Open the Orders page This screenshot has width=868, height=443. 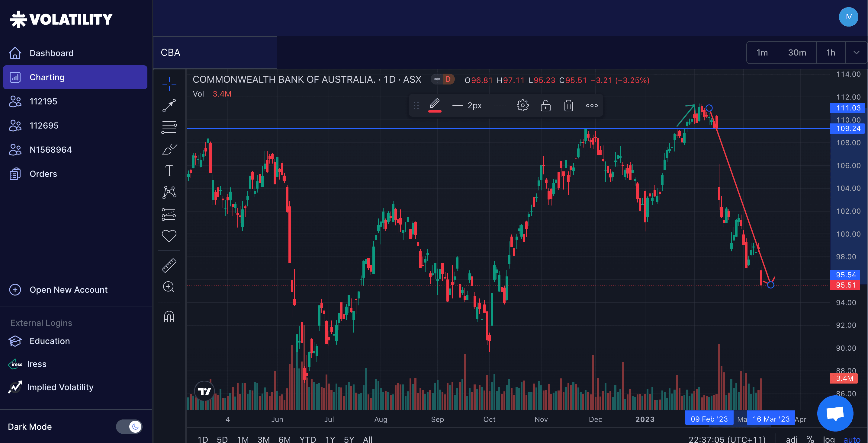point(75,174)
